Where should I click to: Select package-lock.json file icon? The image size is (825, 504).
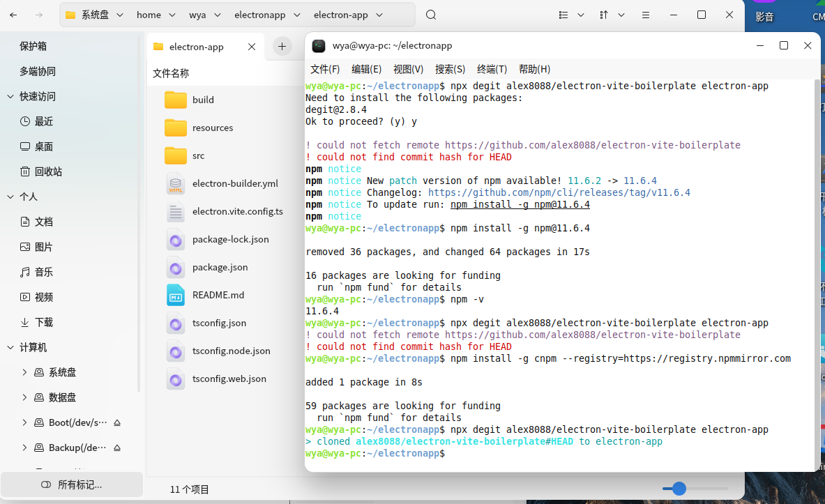[176, 239]
